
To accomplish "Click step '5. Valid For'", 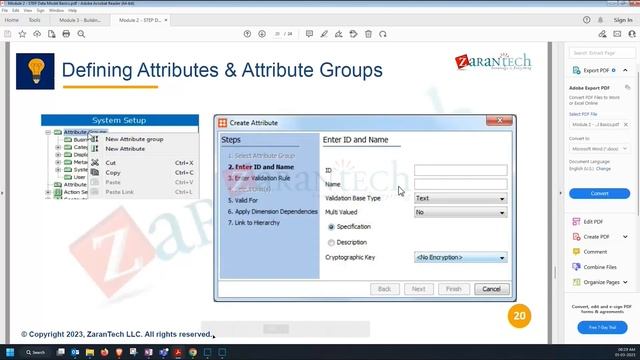I will 243,200.
